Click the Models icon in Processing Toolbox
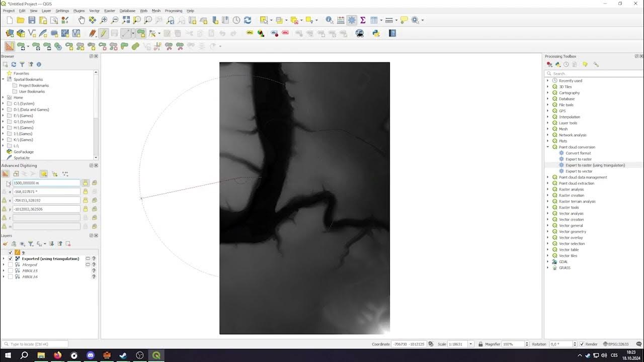The width and height of the screenshot is (644, 362). [549, 64]
